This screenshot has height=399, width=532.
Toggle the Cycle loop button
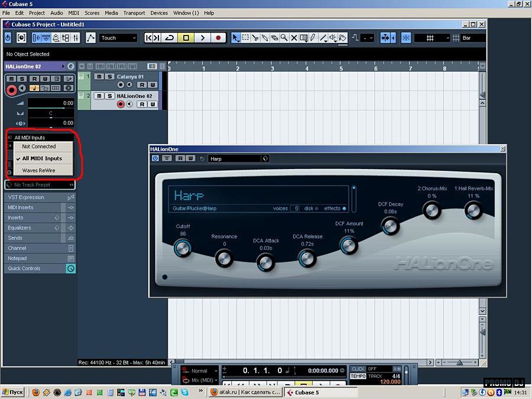pos(170,38)
